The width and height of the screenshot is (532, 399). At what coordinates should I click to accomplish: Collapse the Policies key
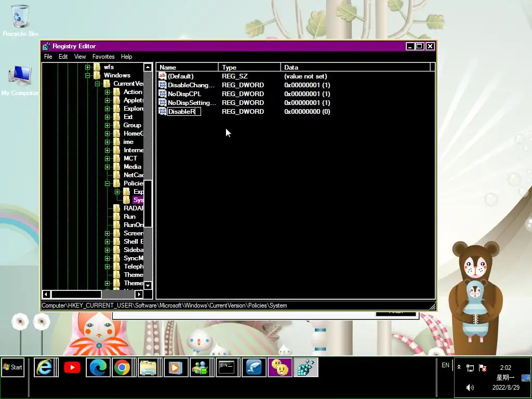pos(107,183)
